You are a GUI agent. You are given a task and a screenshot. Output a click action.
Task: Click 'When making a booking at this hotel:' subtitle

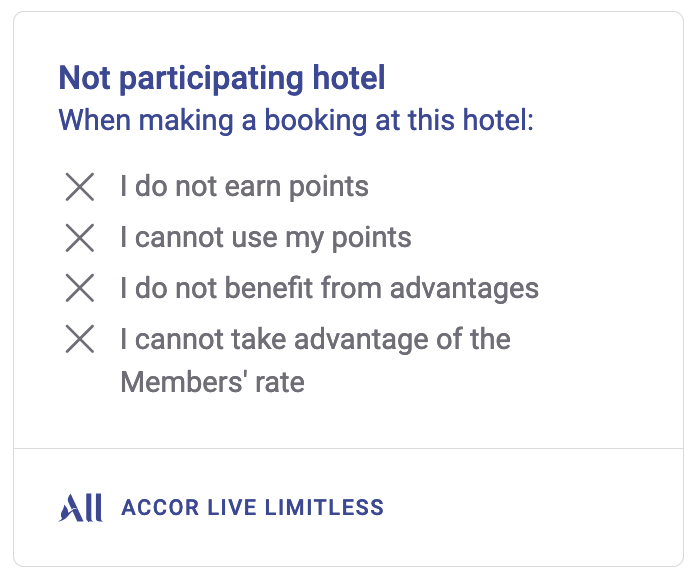pyautogui.click(x=296, y=120)
